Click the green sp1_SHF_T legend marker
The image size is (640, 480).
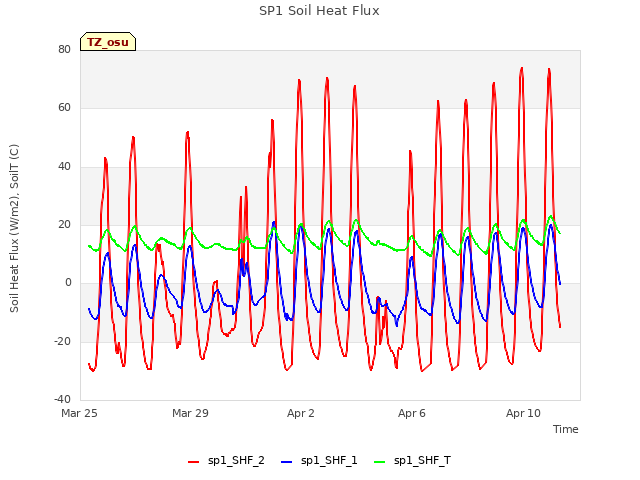click(380, 462)
